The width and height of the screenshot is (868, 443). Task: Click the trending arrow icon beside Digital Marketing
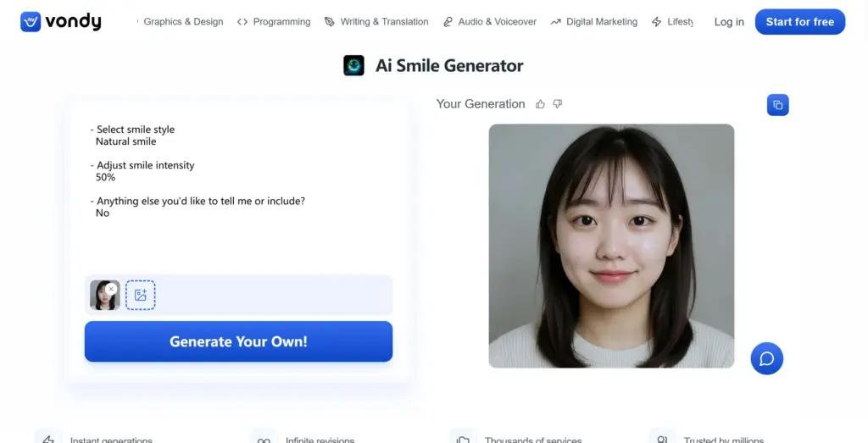tap(555, 21)
